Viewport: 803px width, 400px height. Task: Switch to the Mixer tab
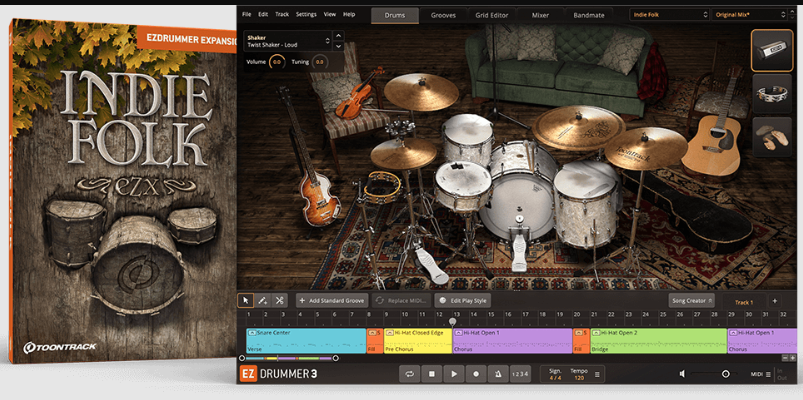pos(540,15)
